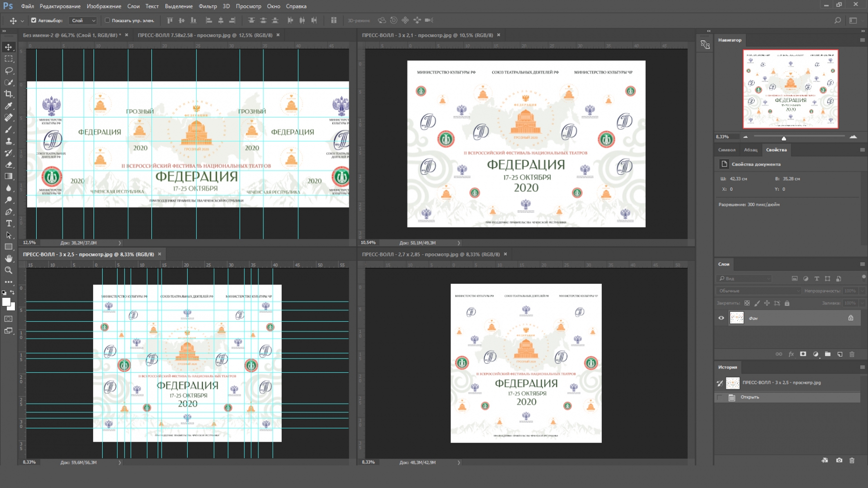Viewport: 868px width, 488px height.
Task: Hide the Фон layer eye icon
Action: pyautogui.click(x=721, y=318)
